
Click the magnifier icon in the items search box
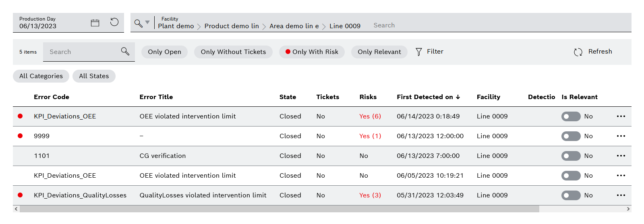pos(125,51)
